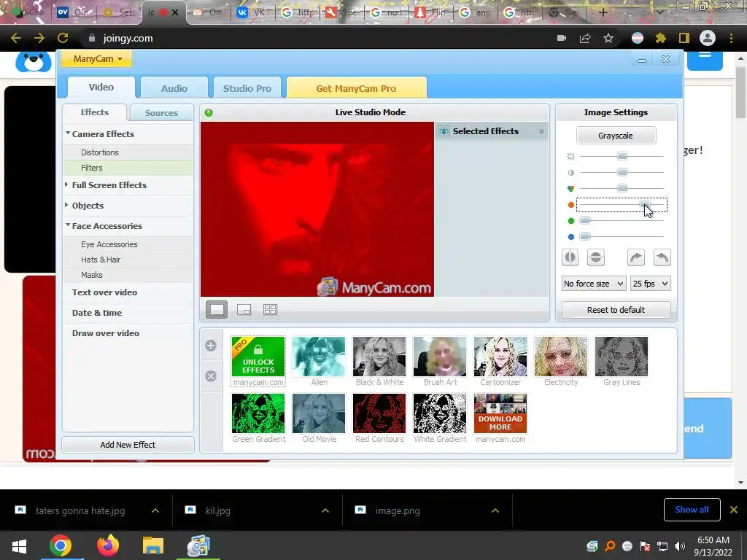Image resolution: width=747 pixels, height=560 pixels.
Task: Switch to the Effects sub-tab
Action: pos(95,112)
